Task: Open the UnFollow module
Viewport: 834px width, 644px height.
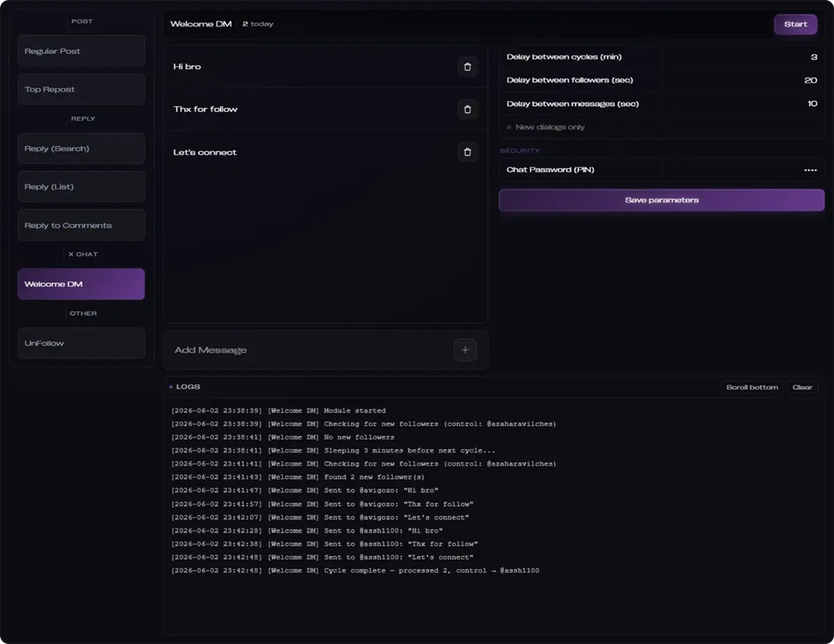Action: point(81,343)
